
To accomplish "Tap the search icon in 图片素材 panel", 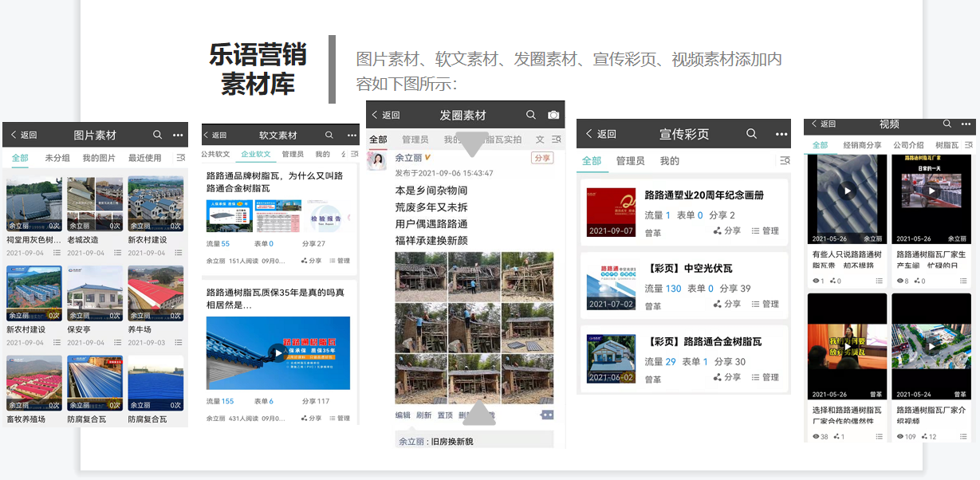I will [x=158, y=135].
